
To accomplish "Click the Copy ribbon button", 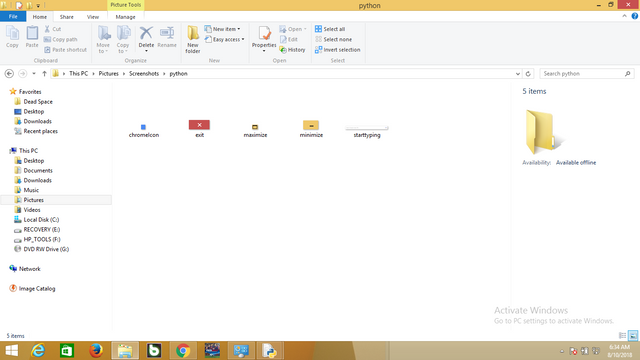I will click(12, 37).
